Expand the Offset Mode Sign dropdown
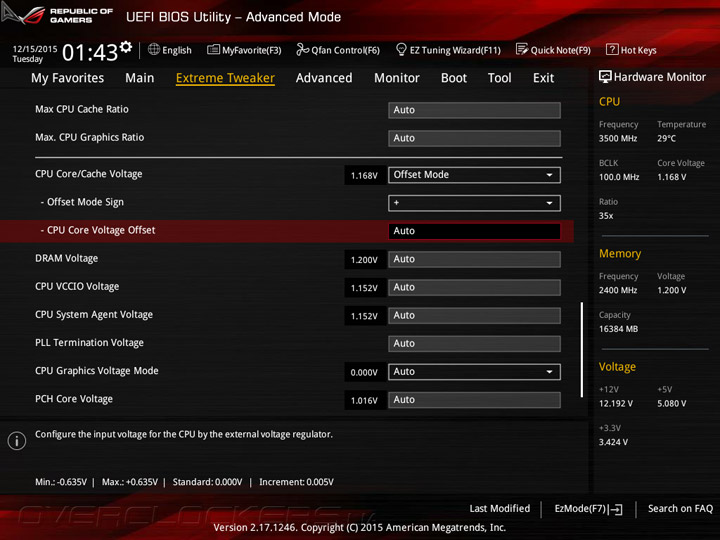 474,203
